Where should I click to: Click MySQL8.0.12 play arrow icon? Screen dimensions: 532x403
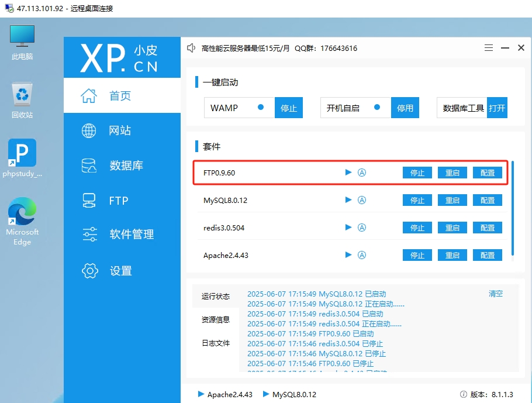click(x=348, y=199)
